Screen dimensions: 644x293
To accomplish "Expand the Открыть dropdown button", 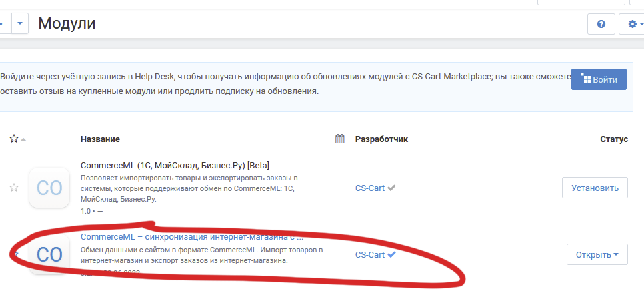I will coord(597,254).
